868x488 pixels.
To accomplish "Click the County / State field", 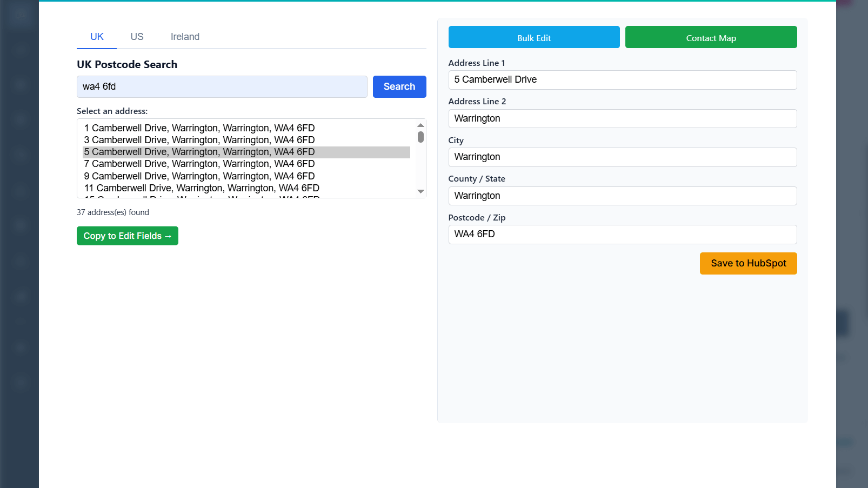I will [622, 196].
